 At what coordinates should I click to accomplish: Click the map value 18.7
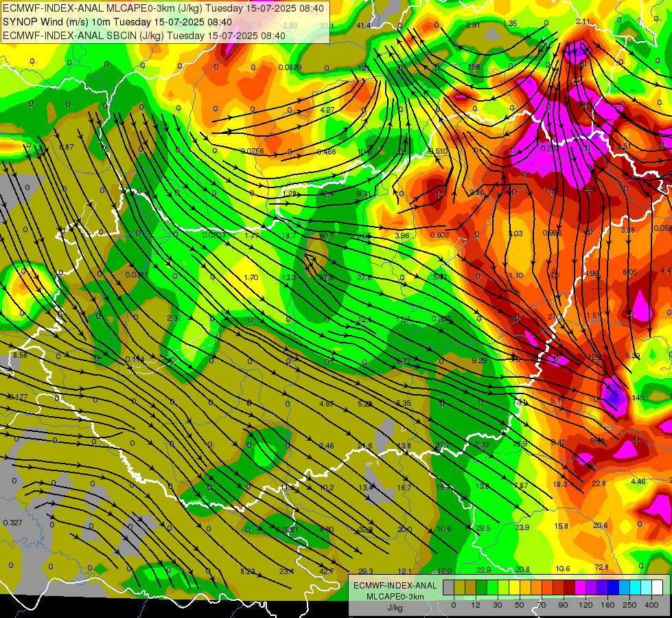(x=289, y=236)
